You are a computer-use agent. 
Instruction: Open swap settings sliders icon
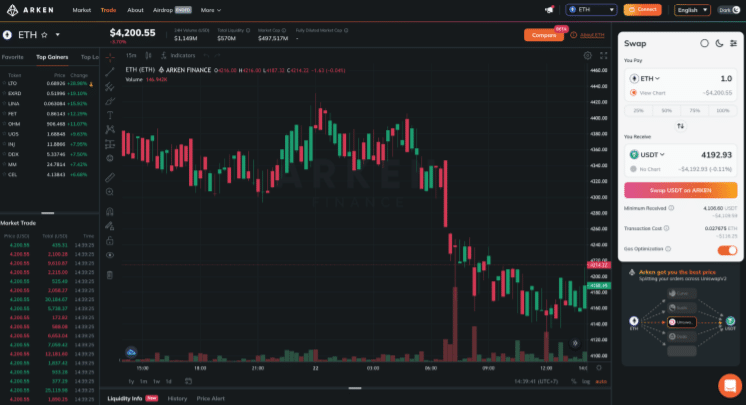coord(734,43)
